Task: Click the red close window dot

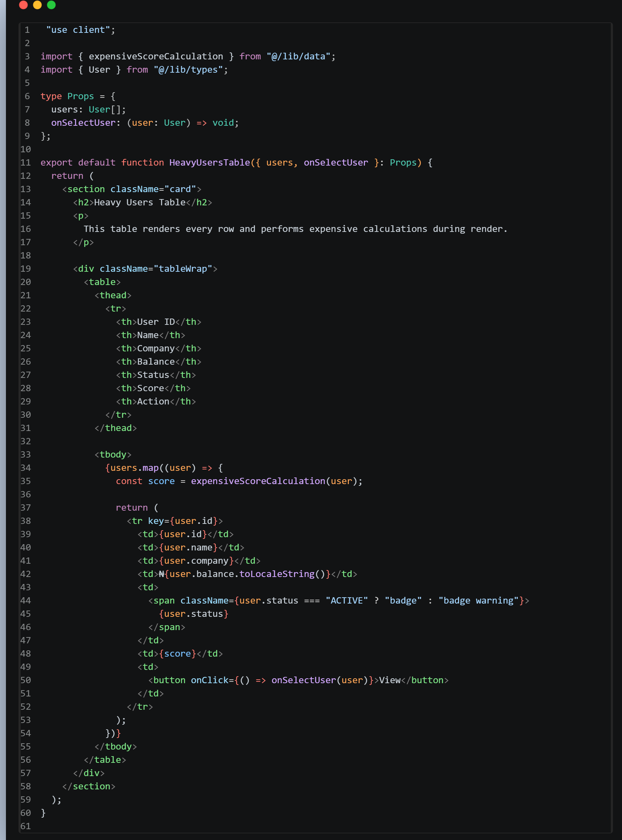Action: click(23, 5)
